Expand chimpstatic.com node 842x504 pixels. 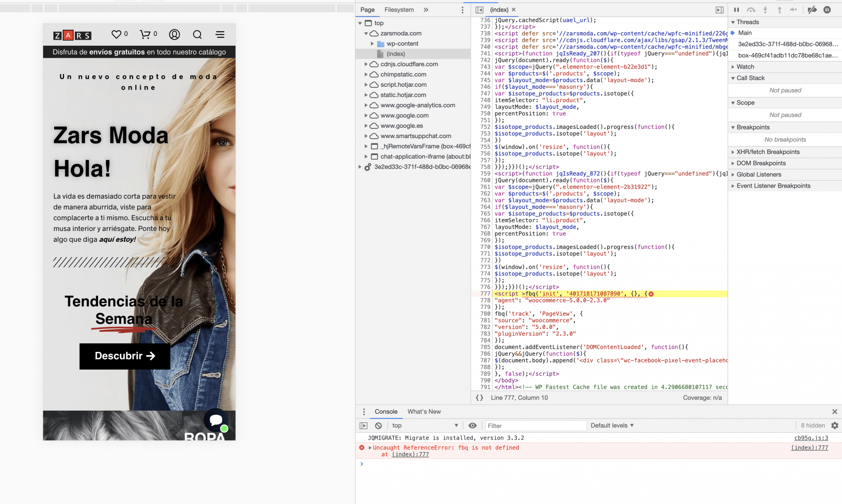click(x=366, y=75)
